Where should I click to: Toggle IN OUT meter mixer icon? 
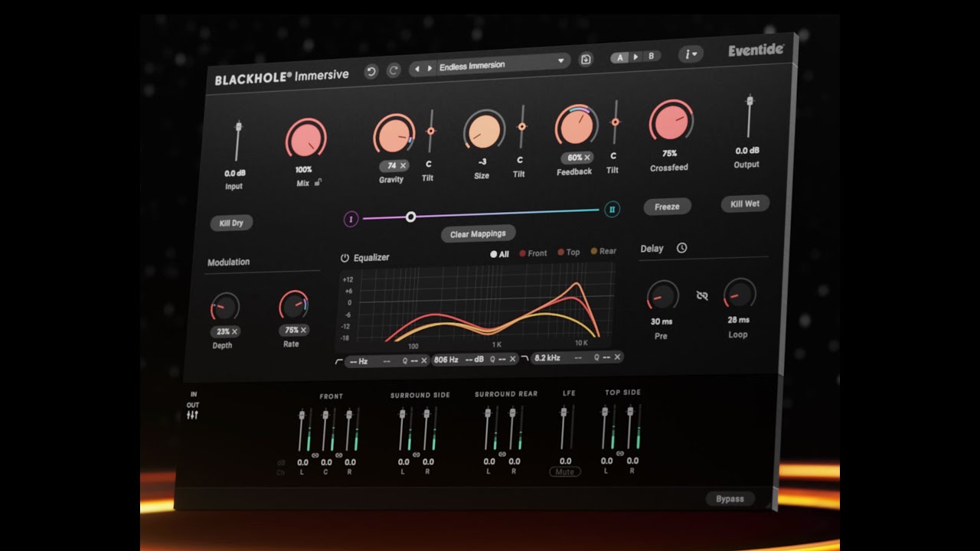click(192, 416)
